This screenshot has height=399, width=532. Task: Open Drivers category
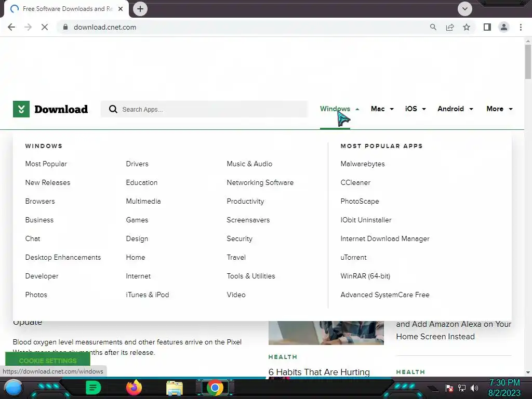(137, 164)
